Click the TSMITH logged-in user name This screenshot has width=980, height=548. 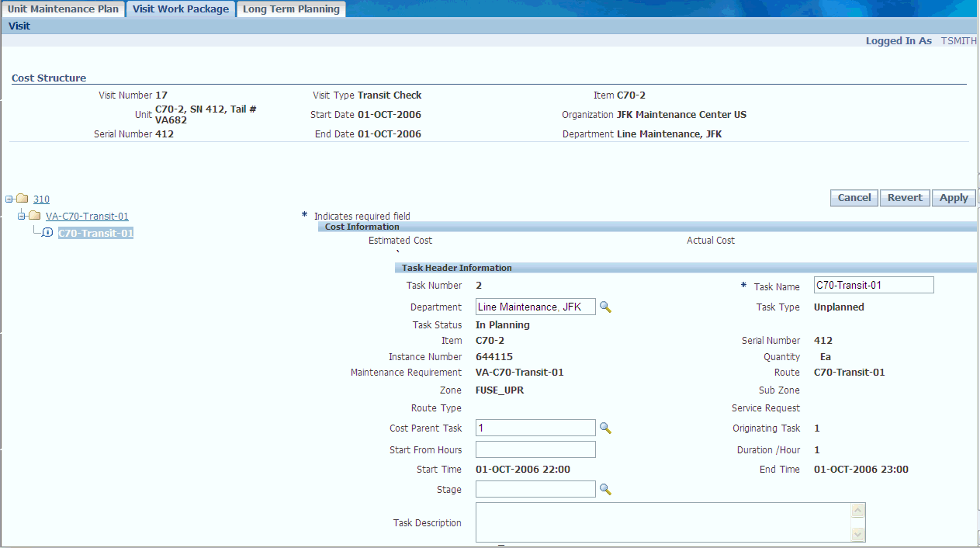[959, 40]
